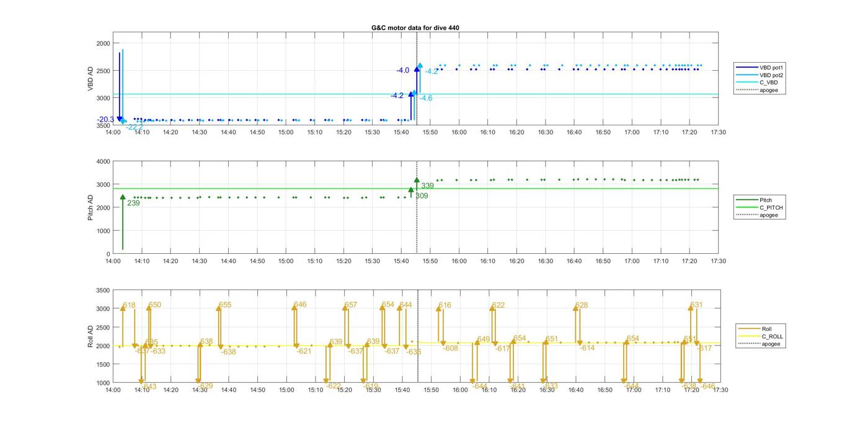Image resolution: width=868 pixels, height=430 pixels.
Task: Click the '339' pitch data label
Action: tap(428, 186)
